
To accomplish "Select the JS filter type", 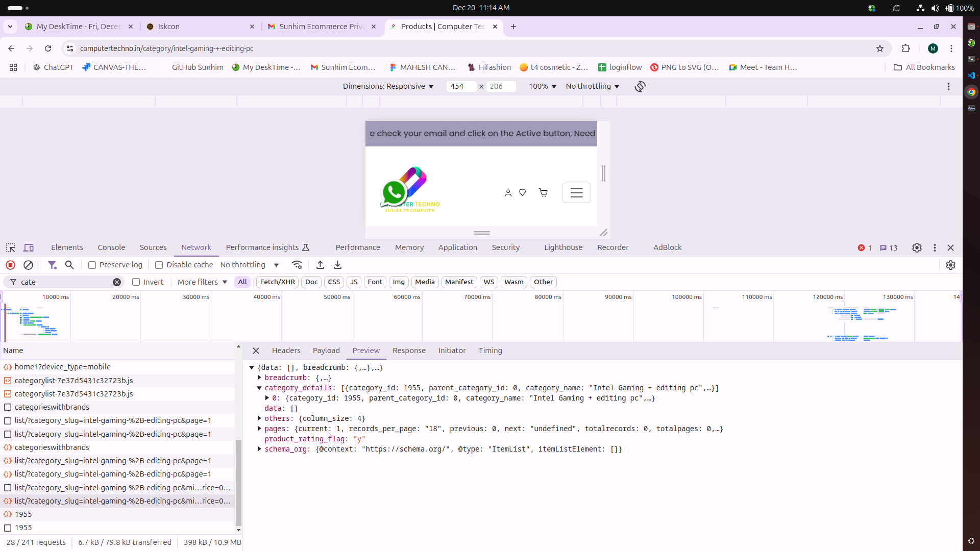I will pyautogui.click(x=354, y=282).
